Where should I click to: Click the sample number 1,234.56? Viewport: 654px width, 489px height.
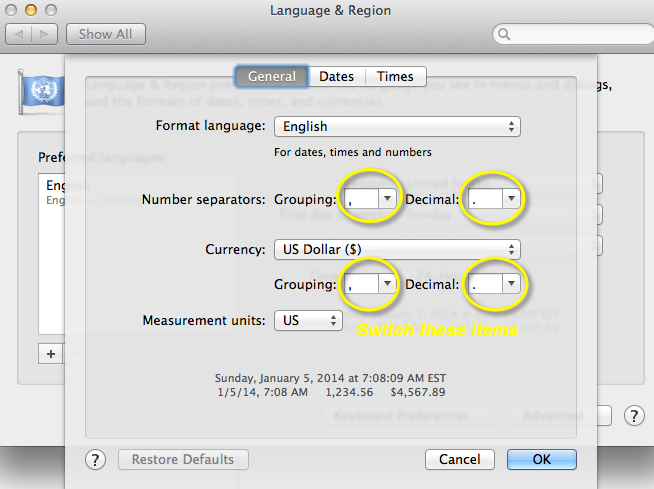coord(349,392)
